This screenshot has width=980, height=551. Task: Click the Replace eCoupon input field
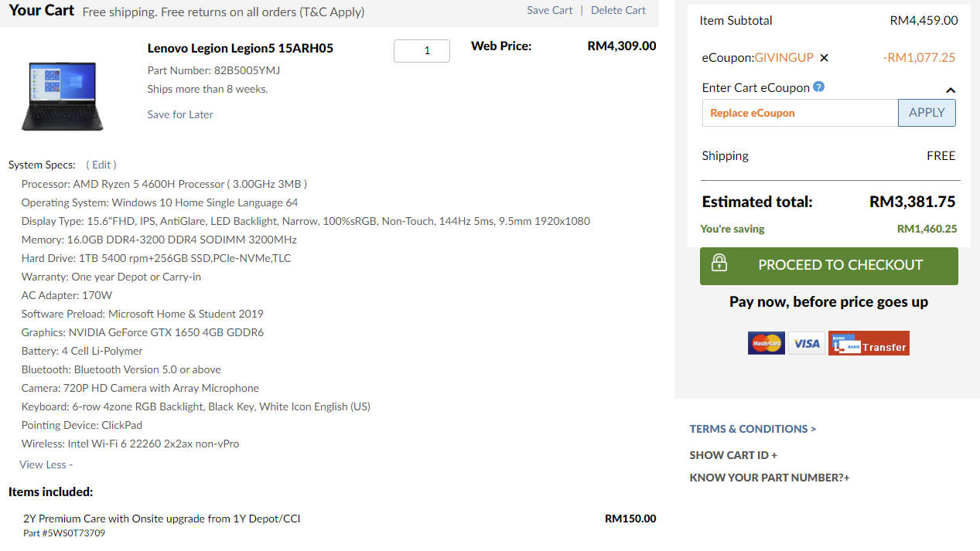[x=800, y=113]
